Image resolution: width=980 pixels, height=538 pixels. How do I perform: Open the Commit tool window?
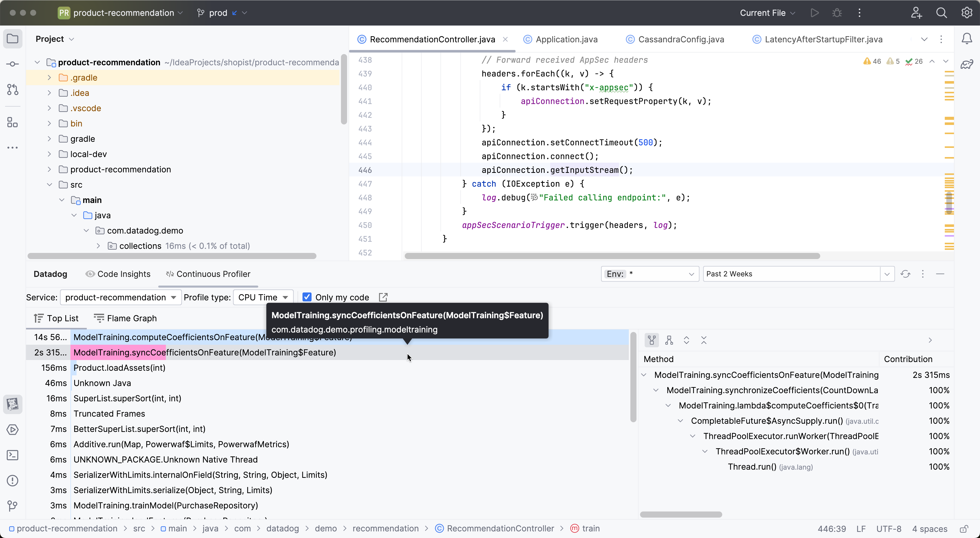pyautogui.click(x=13, y=63)
